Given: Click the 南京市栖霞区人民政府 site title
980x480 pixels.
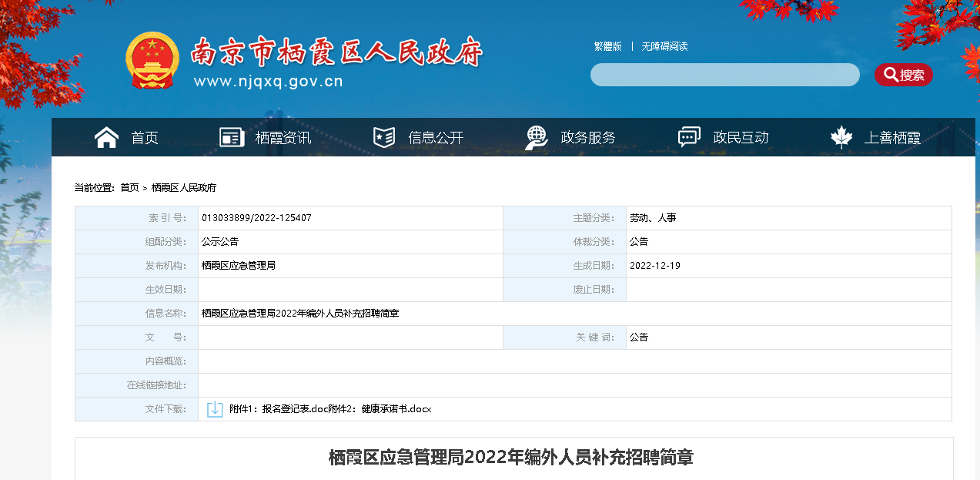Looking at the screenshot, I should 336,52.
